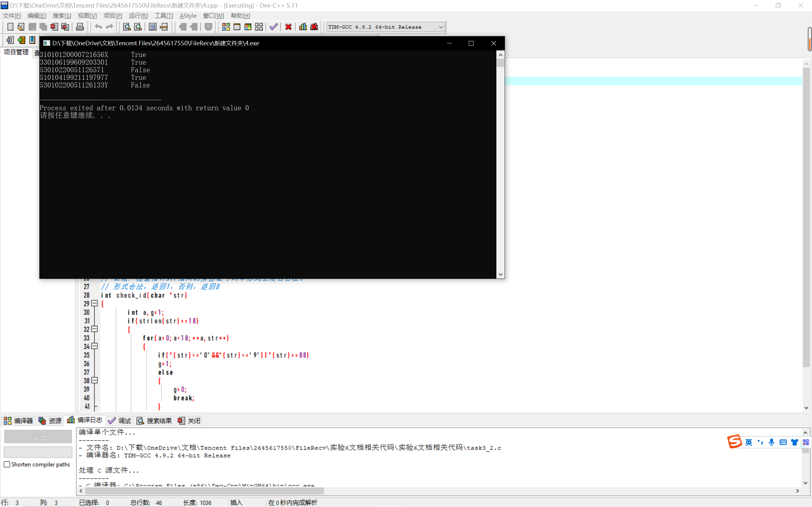Switch to the 调试 tab

coord(120,420)
